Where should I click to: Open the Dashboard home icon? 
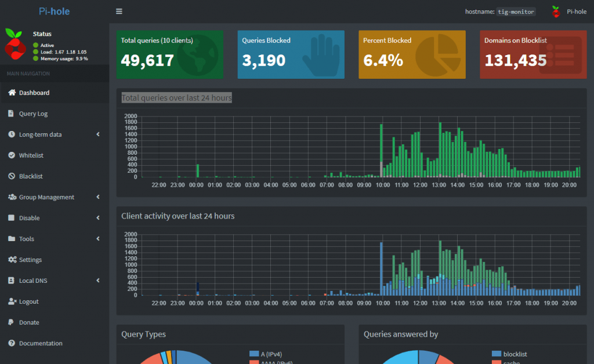tap(12, 92)
